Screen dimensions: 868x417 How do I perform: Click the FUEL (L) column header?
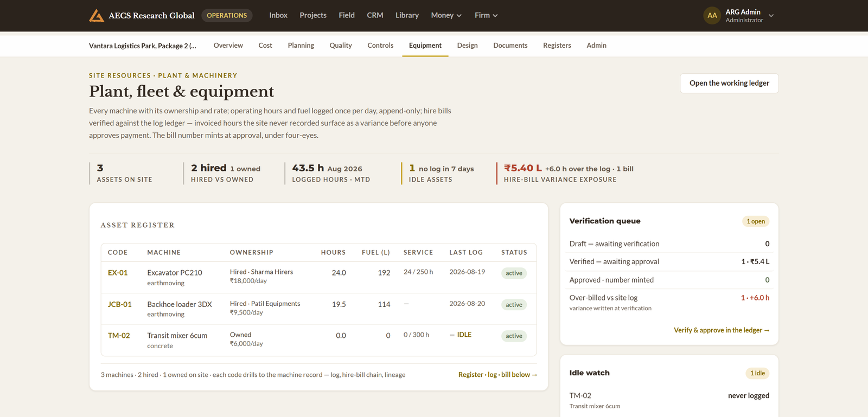pyautogui.click(x=376, y=253)
